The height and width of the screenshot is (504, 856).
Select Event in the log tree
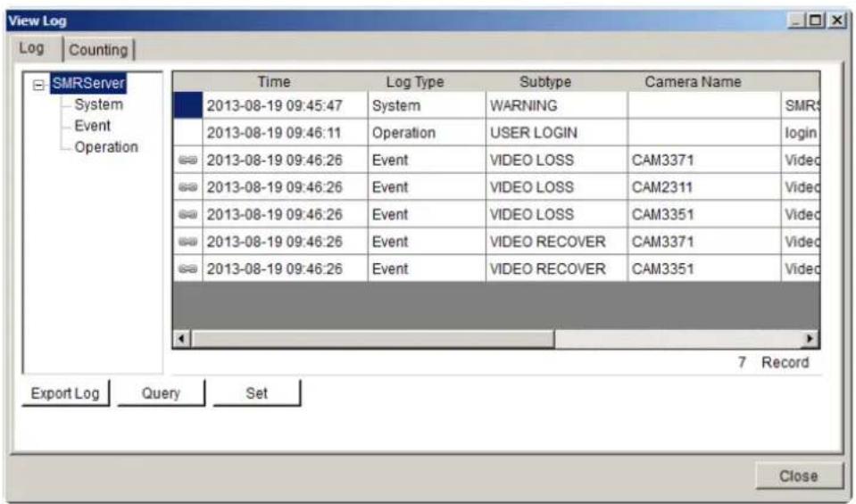[92, 126]
